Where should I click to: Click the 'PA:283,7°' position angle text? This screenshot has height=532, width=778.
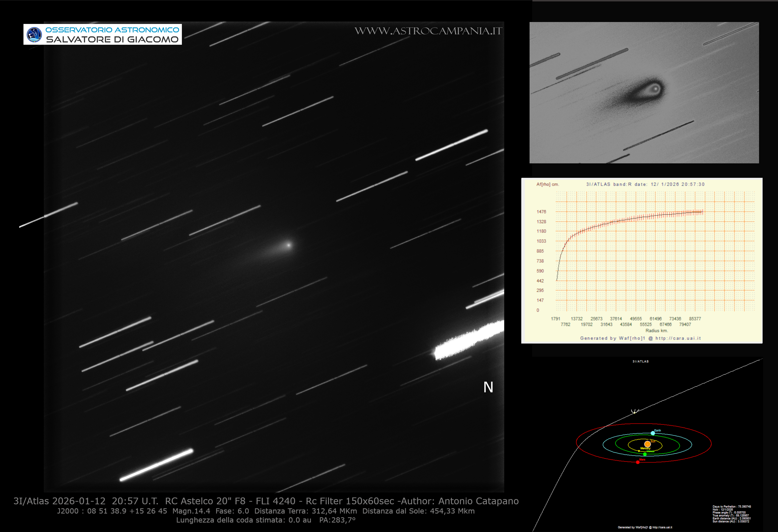[x=337, y=520]
